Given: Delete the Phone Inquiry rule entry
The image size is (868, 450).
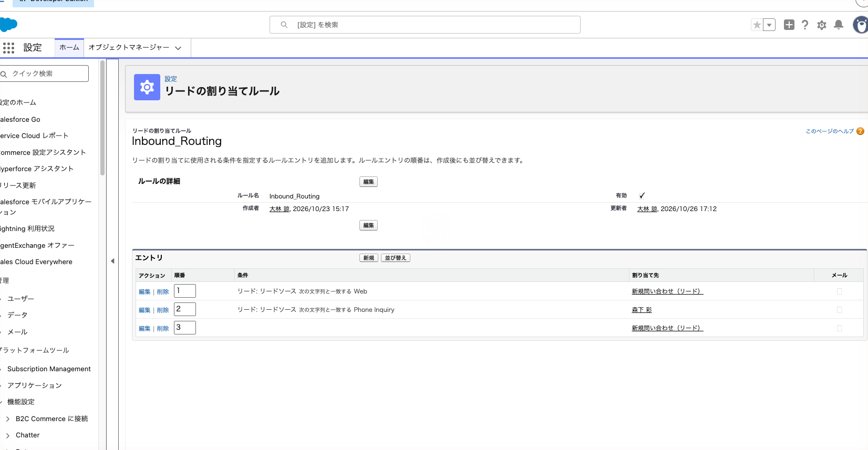Looking at the screenshot, I should 163,310.
